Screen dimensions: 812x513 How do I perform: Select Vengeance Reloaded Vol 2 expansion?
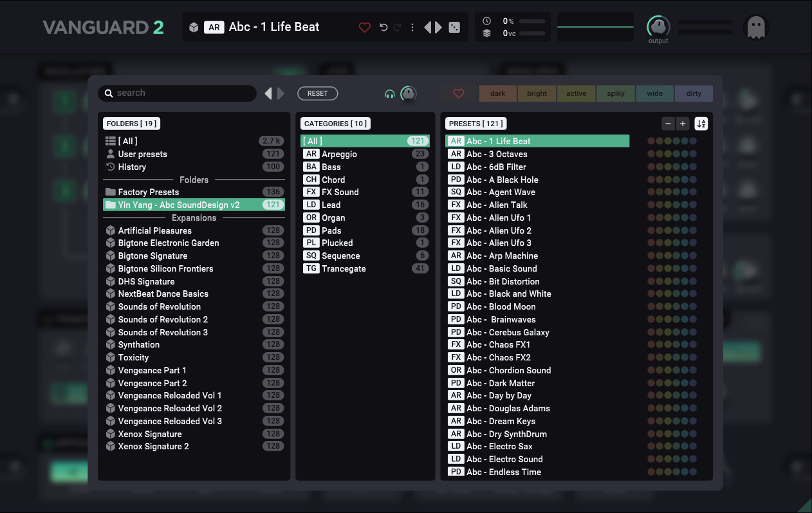coord(194,408)
